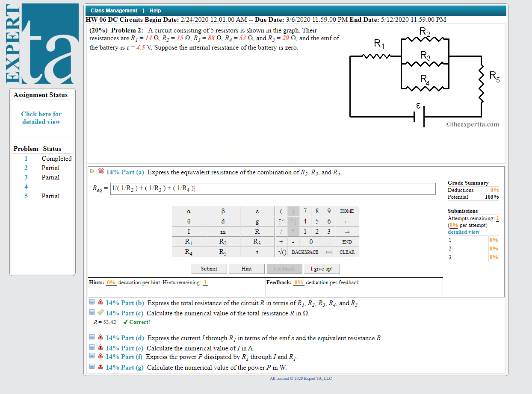This screenshot has width=532, height=394.
Task: Expand the Part (b) question section
Action: click(x=92, y=302)
